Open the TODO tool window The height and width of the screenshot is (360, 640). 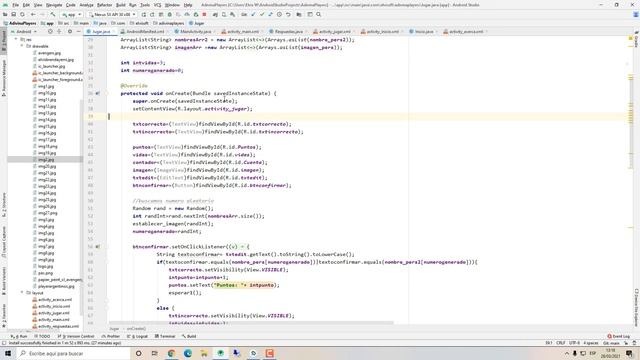point(42,336)
